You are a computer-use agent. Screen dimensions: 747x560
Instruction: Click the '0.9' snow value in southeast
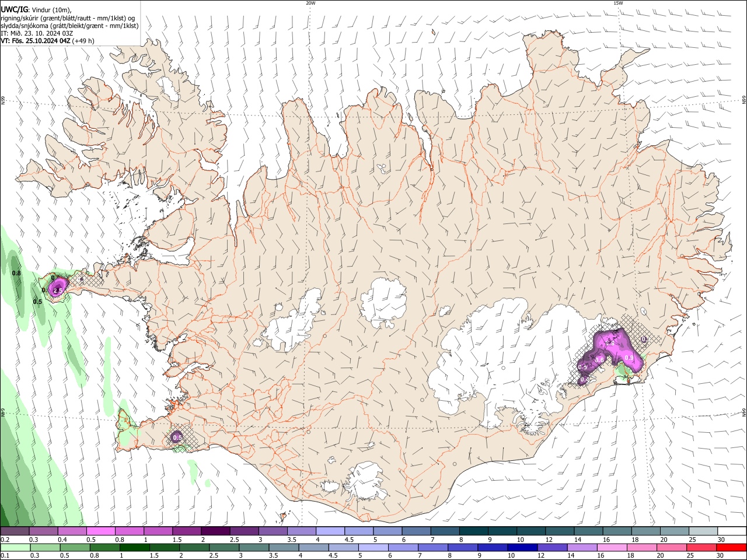(629, 358)
